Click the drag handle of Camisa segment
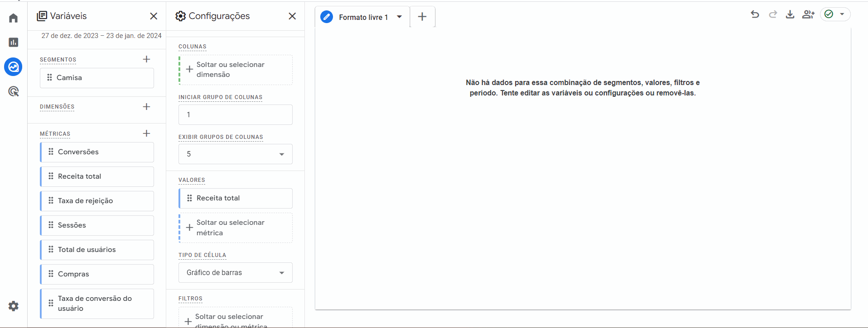This screenshot has width=868, height=328. (x=49, y=78)
